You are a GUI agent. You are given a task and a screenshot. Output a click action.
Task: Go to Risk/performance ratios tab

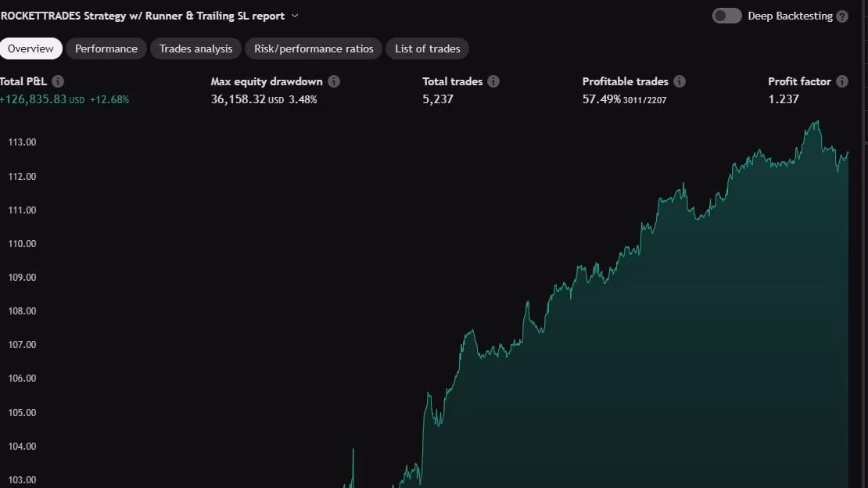pyautogui.click(x=314, y=48)
